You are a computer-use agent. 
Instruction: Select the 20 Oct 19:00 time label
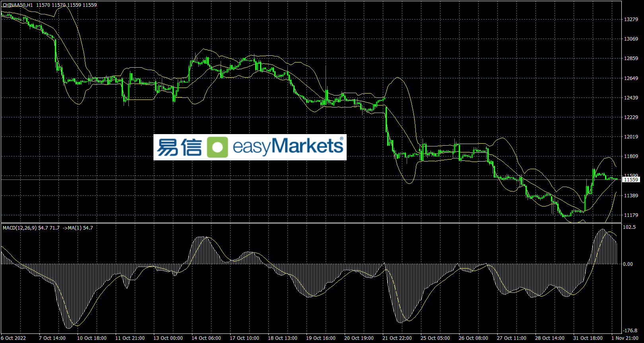point(359,338)
